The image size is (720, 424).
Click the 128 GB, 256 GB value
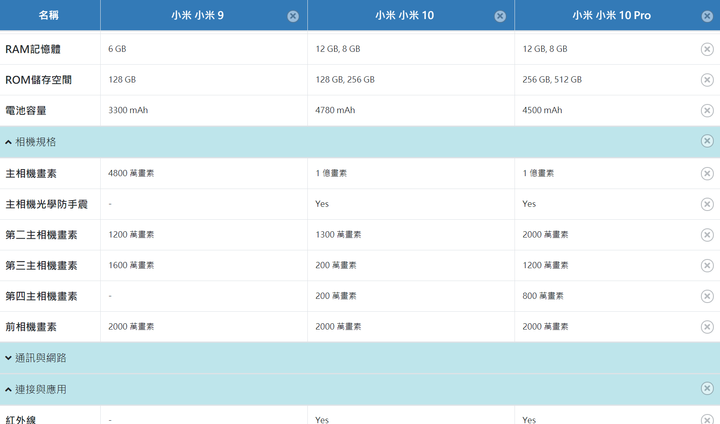click(x=345, y=79)
